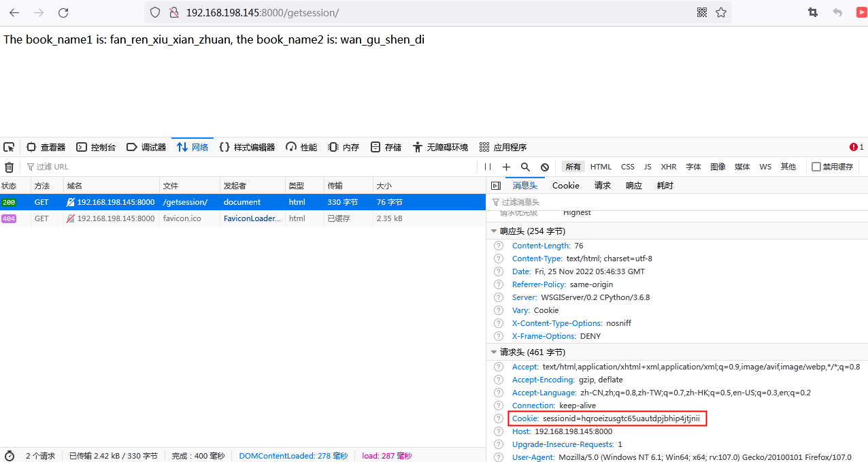
Task: Open the 耗时 timings tab
Action: pyautogui.click(x=665, y=186)
